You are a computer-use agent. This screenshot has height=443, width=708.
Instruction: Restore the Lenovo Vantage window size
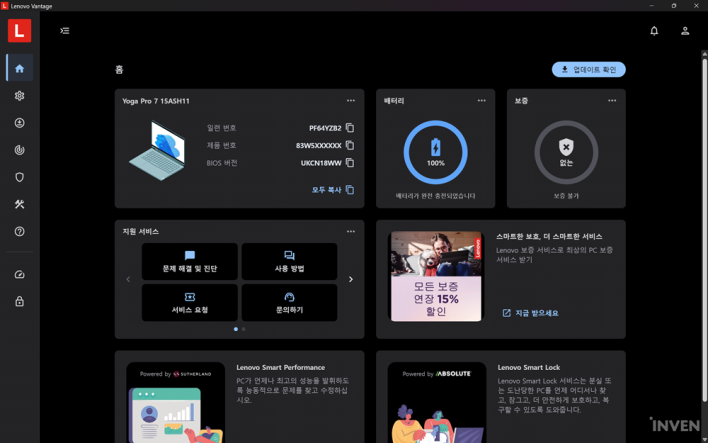[674, 5]
